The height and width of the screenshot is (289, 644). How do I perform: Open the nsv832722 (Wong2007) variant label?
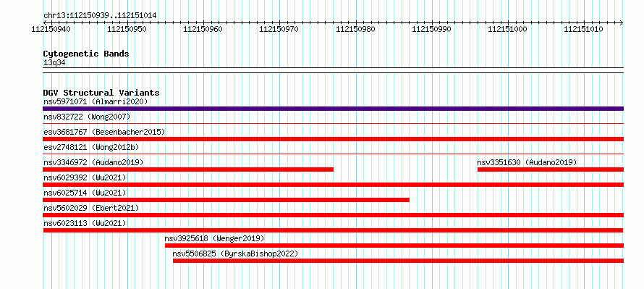coord(87,117)
